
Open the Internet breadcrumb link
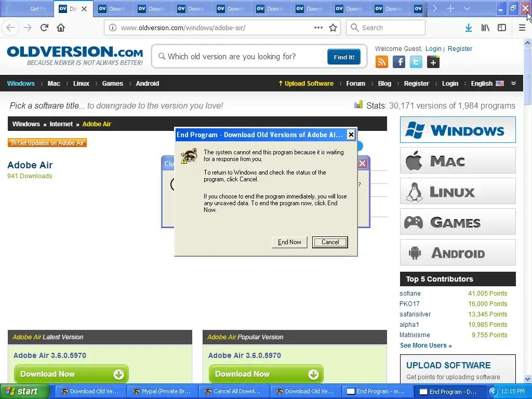click(x=61, y=124)
